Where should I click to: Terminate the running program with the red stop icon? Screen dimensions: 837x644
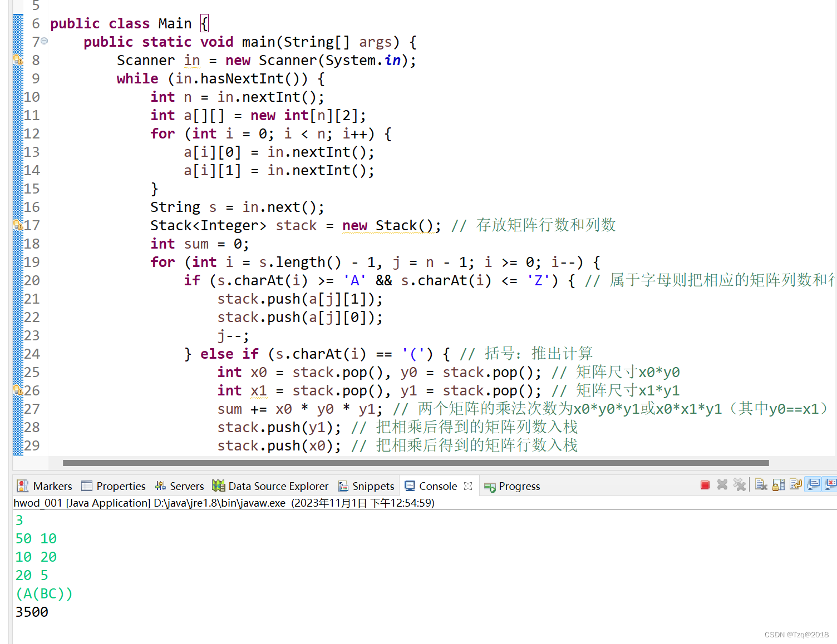[705, 485]
